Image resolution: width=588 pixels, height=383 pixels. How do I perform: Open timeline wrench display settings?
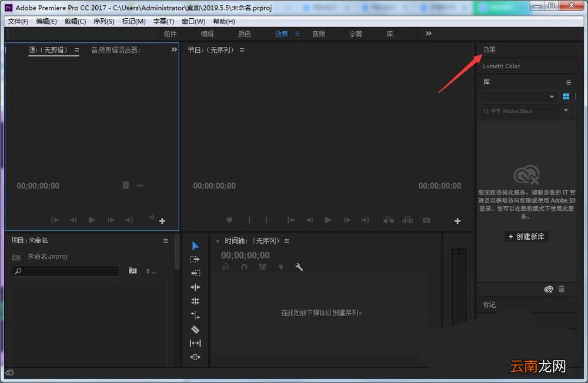pos(299,267)
